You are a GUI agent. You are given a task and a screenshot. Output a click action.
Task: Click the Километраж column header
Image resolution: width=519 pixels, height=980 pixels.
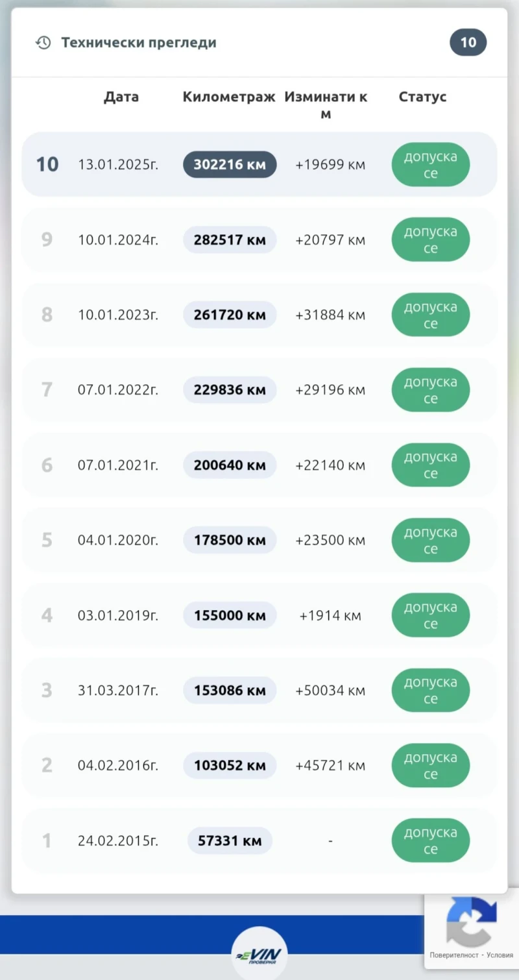point(229,97)
